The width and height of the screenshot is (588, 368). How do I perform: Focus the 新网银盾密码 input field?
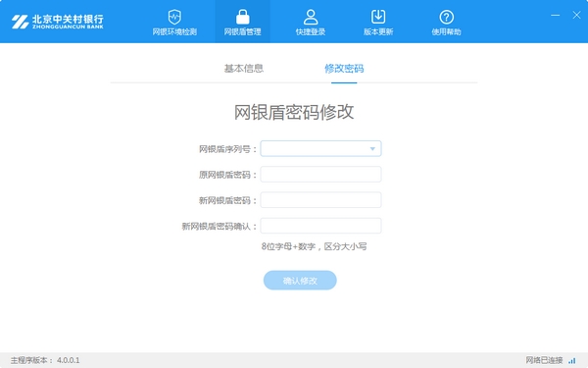tap(321, 200)
